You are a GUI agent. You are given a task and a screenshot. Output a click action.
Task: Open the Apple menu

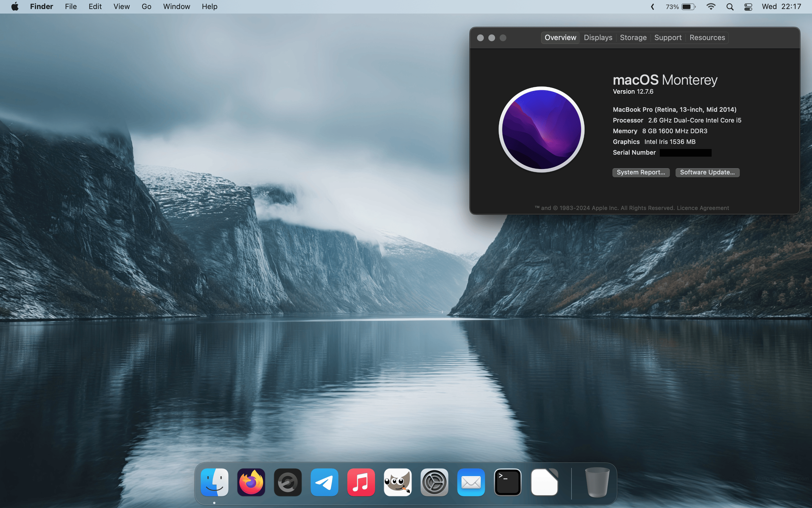(15, 6)
